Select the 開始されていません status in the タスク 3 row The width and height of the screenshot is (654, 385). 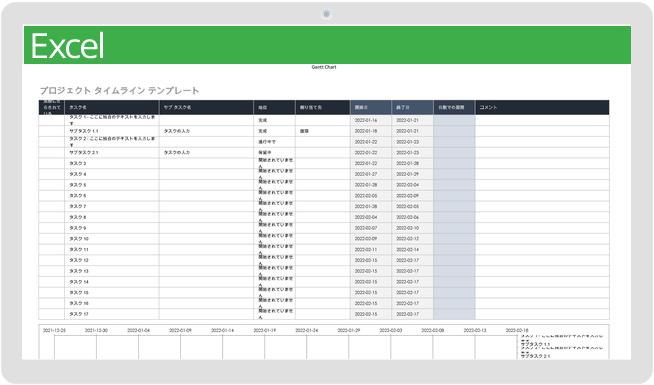(x=275, y=163)
